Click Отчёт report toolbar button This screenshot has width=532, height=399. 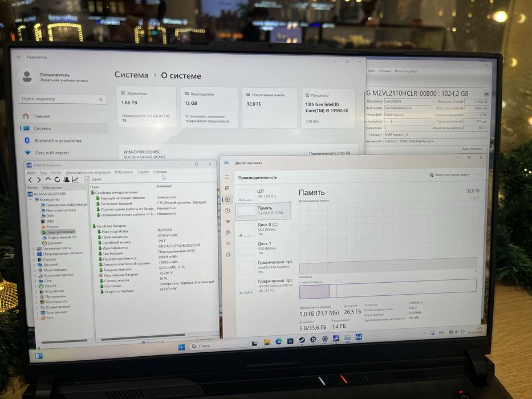tap(94, 179)
